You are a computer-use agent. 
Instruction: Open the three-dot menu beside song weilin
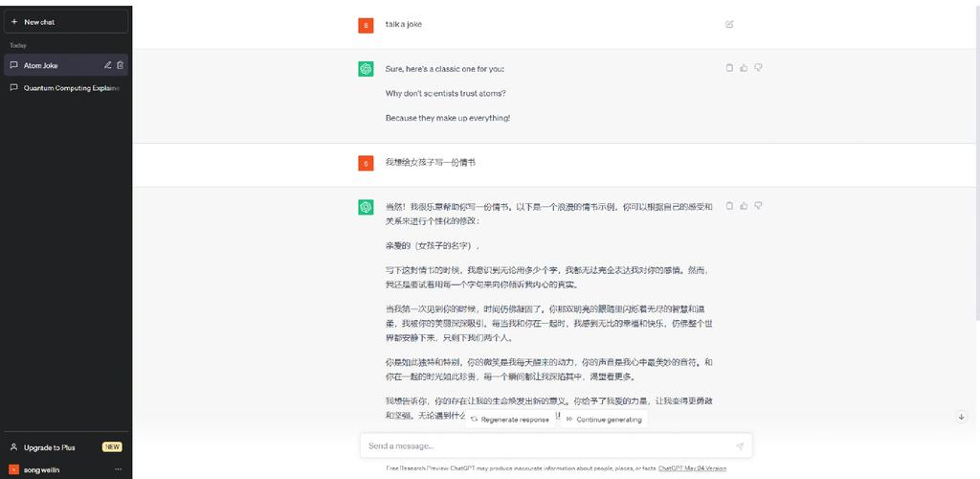click(118, 469)
